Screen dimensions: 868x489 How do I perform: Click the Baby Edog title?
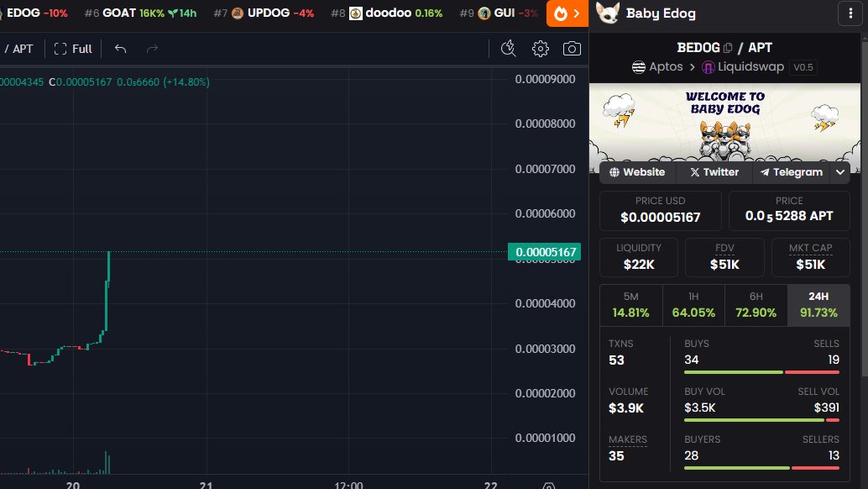(661, 13)
